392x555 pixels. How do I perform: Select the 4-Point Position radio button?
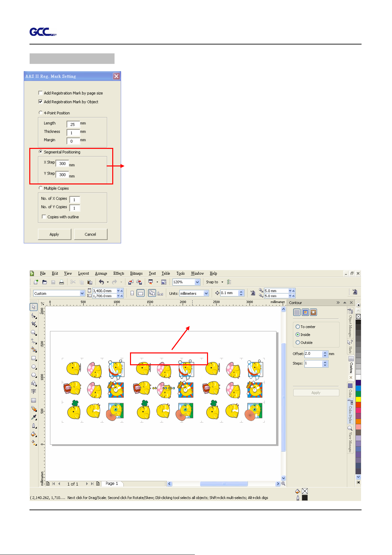point(40,113)
